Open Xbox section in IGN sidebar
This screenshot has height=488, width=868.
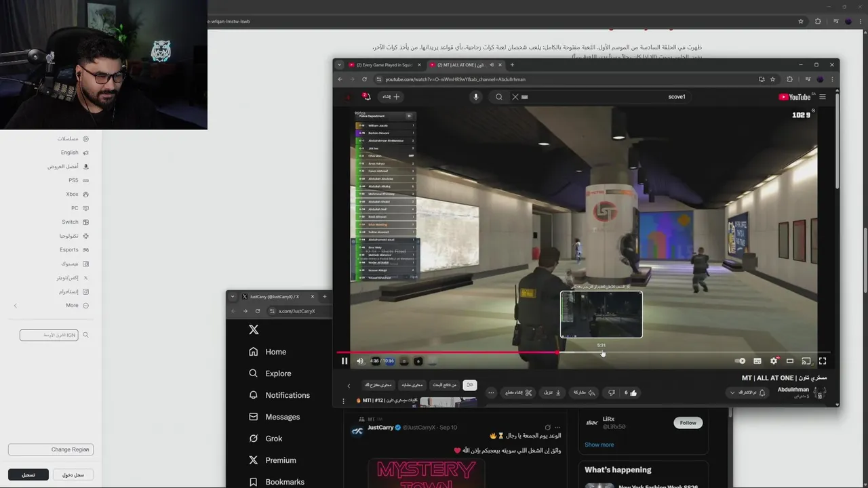77,195
